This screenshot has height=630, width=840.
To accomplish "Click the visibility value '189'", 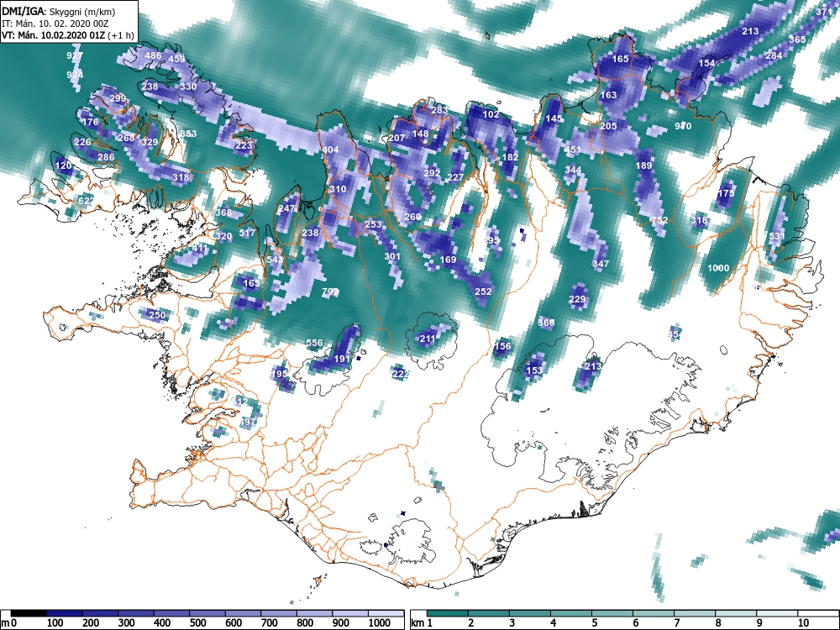I will (643, 165).
